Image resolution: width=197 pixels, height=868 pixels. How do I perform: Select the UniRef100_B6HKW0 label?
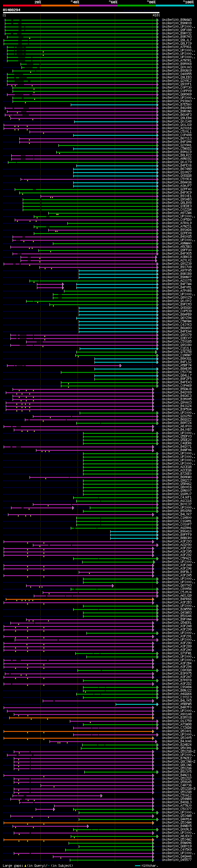(177, 477)
